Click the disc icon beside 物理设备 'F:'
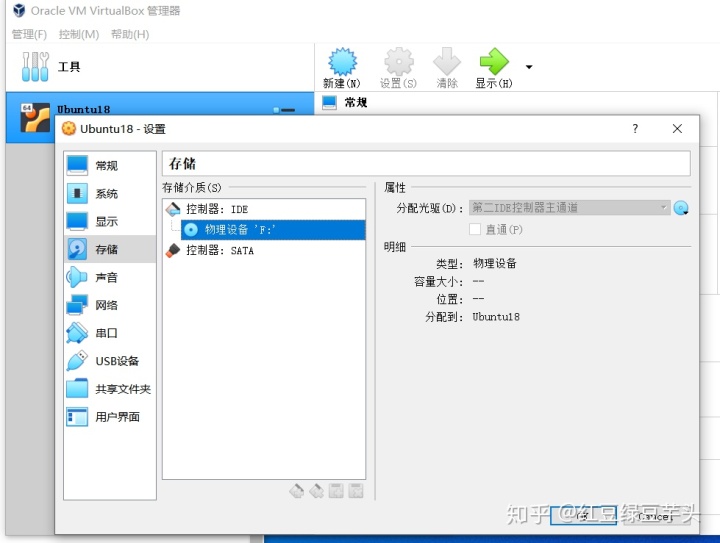 pos(191,230)
